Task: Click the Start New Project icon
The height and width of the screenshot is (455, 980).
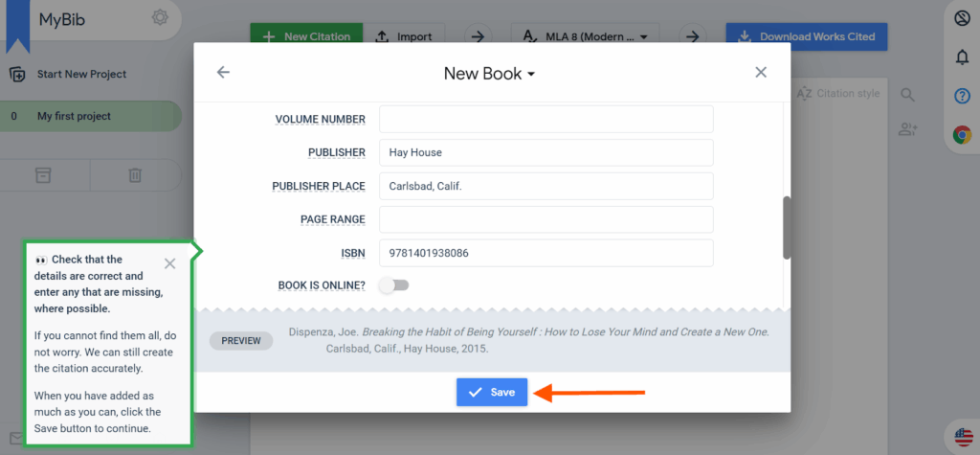Action: 17,75
